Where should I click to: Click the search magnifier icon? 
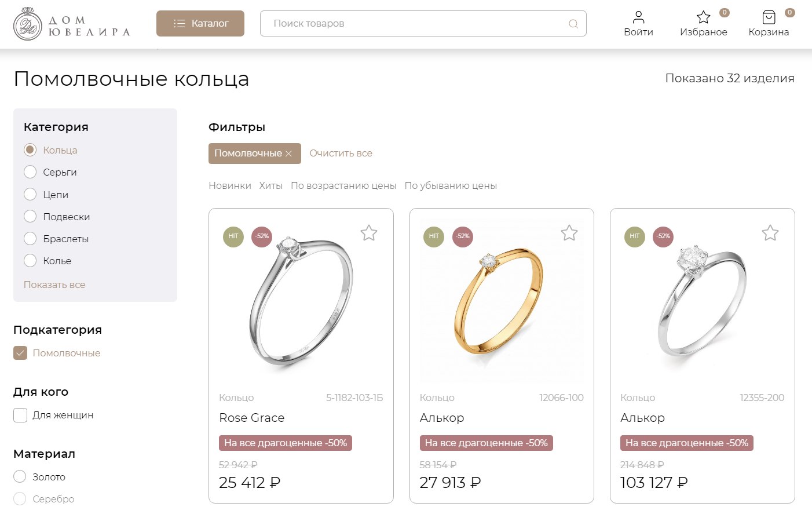pyautogui.click(x=573, y=24)
